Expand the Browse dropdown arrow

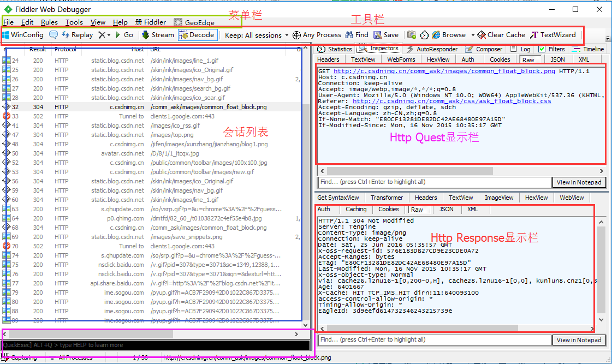point(473,35)
